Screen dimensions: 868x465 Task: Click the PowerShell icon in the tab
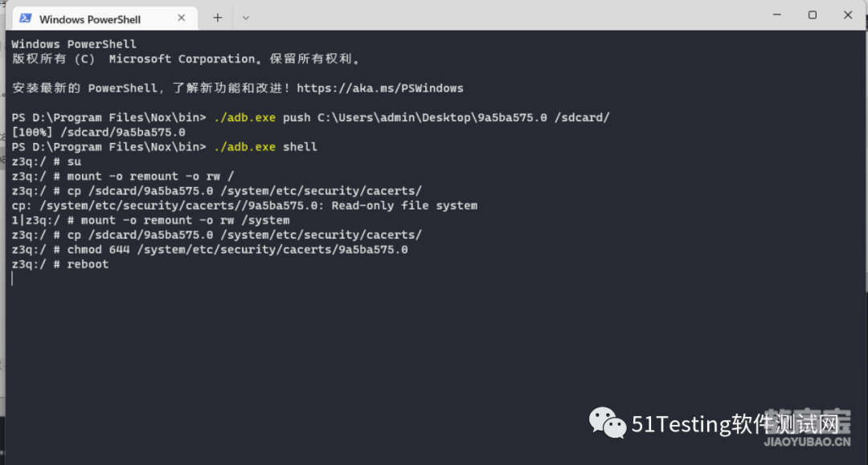(25, 18)
